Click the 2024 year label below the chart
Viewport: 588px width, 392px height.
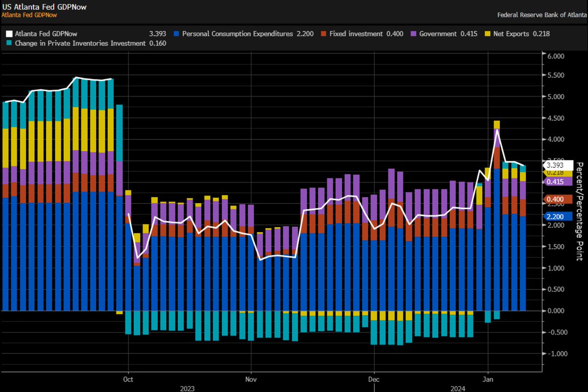tap(458, 389)
